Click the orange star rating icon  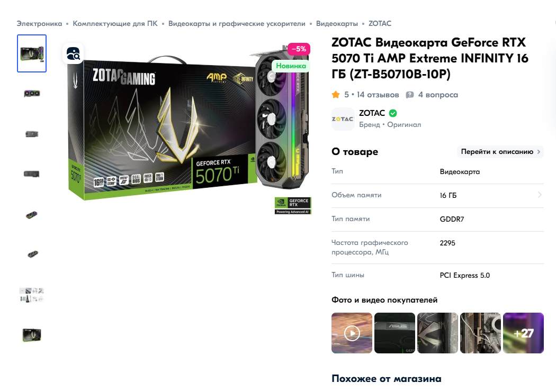[x=335, y=95]
